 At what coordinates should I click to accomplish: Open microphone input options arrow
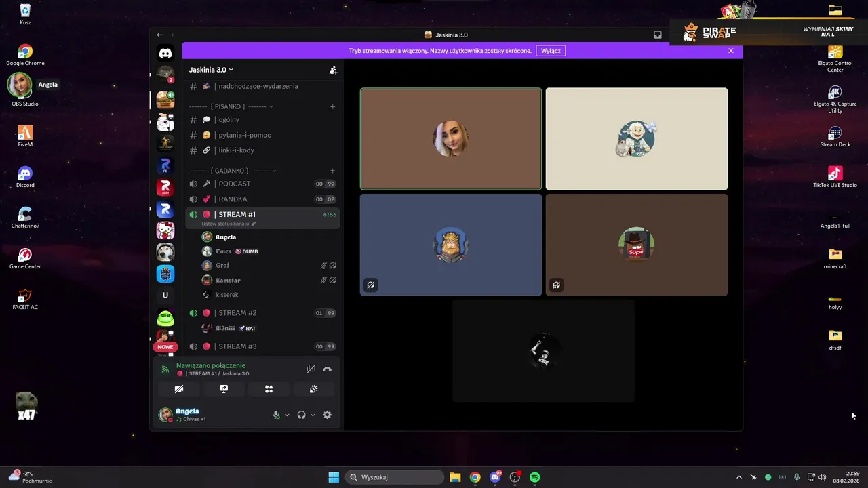click(x=287, y=415)
